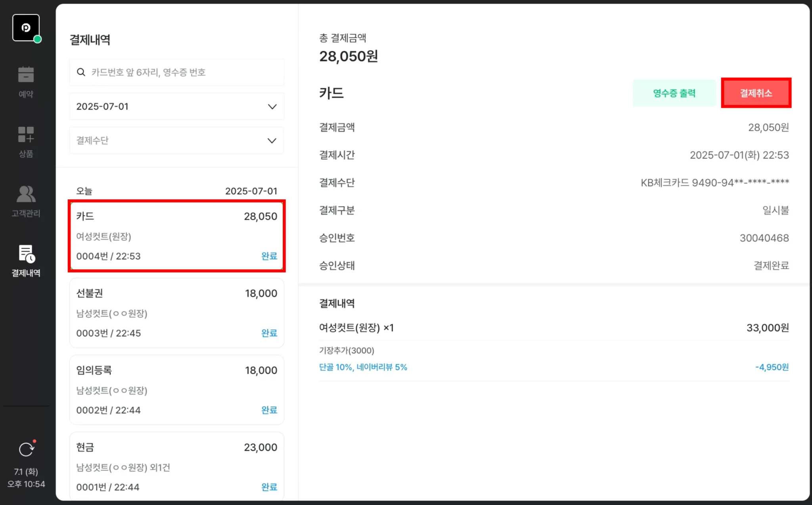The height and width of the screenshot is (505, 812).
Task: Click the date dropdown chevron arrow
Action: pyautogui.click(x=272, y=107)
